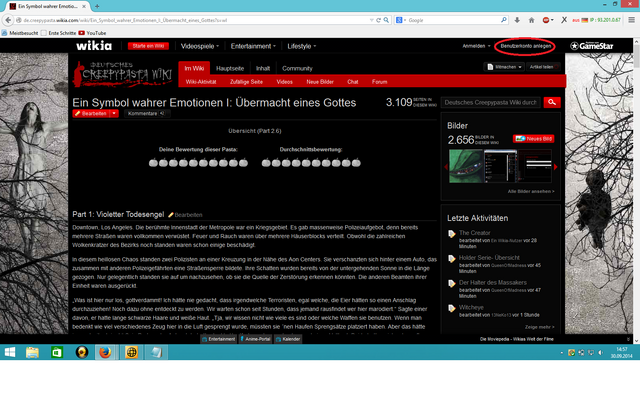Open the Kommentare button
The height and width of the screenshot is (405, 640).
[147, 113]
